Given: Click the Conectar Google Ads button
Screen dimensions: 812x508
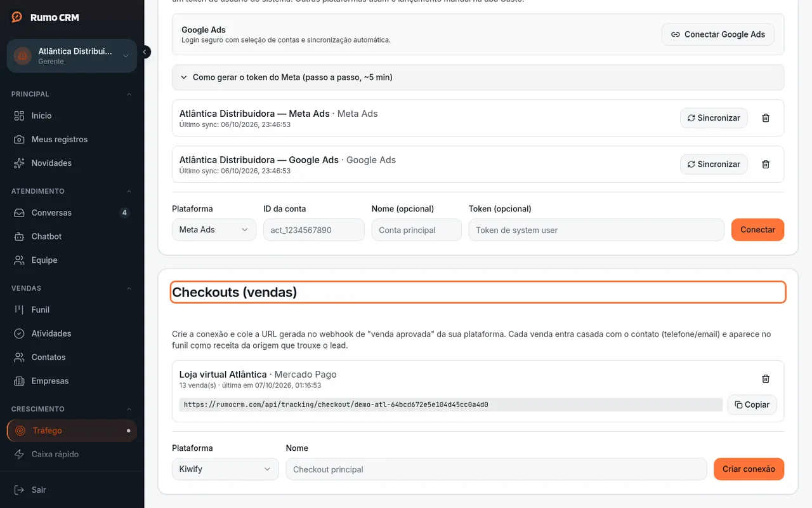Looking at the screenshot, I should tap(718, 34).
